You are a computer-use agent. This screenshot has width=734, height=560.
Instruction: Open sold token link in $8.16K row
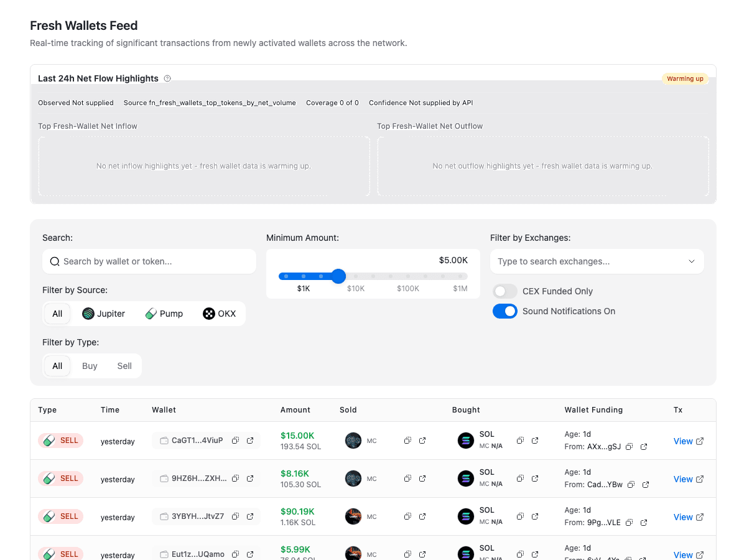(422, 478)
